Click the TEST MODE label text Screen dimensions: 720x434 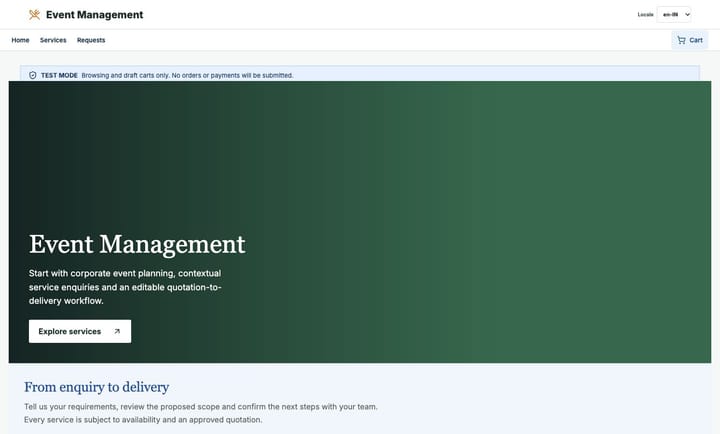(x=59, y=75)
